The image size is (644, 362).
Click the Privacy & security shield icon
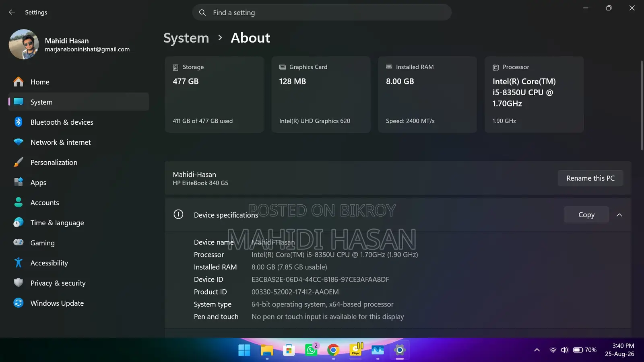pyautogui.click(x=19, y=283)
